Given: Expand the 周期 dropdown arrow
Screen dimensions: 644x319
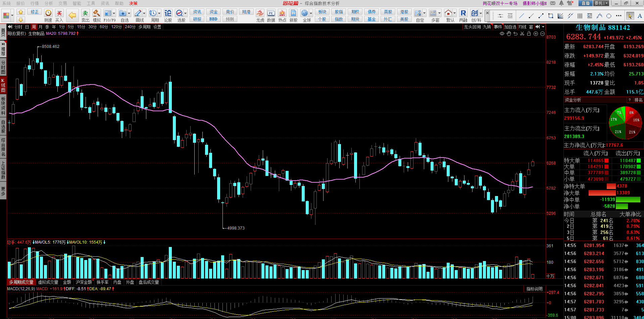Looking at the screenshot, I should pyautogui.click(x=159, y=13).
